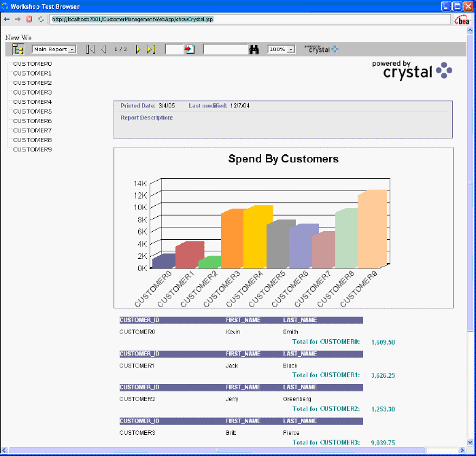Click the URL address bar

250,19
